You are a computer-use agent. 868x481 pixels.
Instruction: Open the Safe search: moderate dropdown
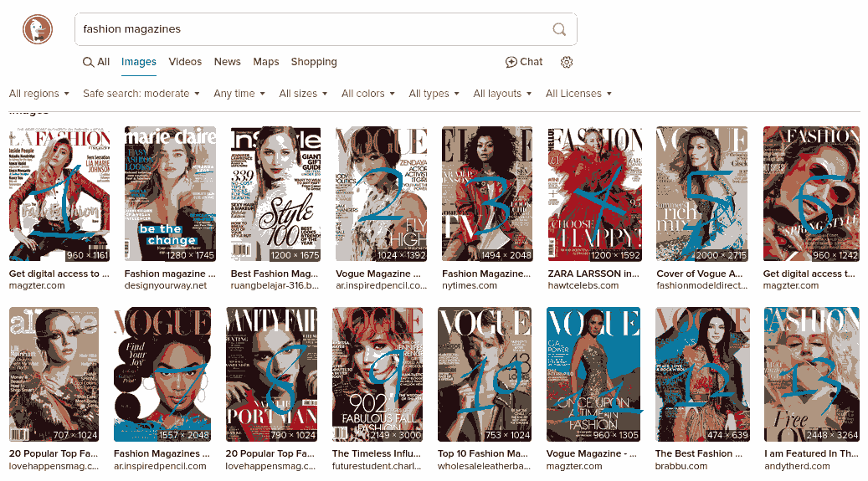pyautogui.click(x=141, y=94)
